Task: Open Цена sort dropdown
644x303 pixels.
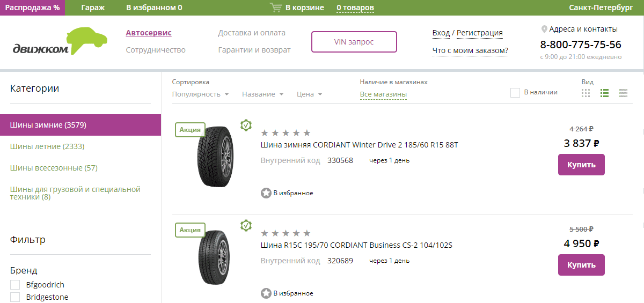Action: 309,94
